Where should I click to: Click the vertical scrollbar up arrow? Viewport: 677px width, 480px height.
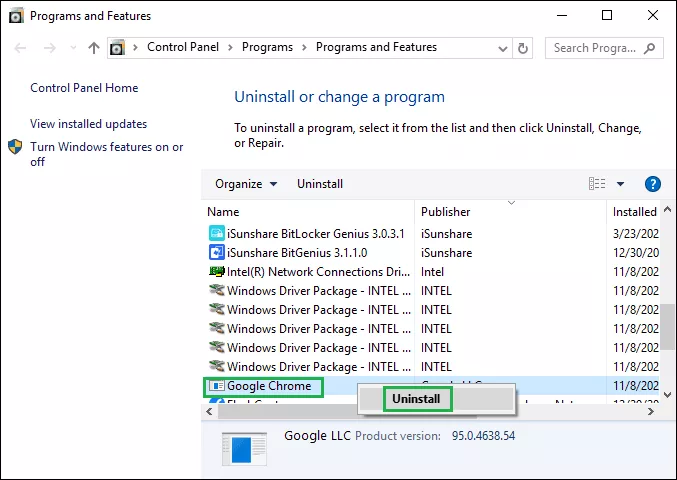[x=667, y=209]
